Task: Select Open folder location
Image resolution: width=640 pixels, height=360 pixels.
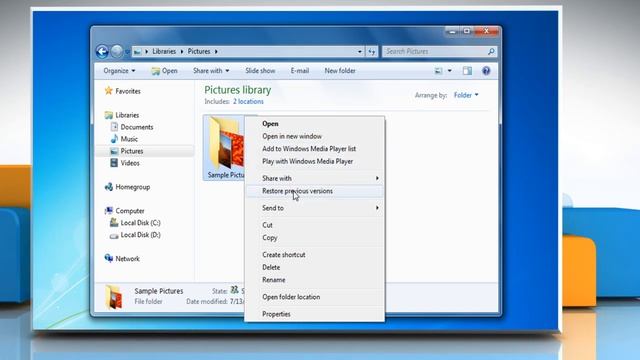Action: pos(314,297)
